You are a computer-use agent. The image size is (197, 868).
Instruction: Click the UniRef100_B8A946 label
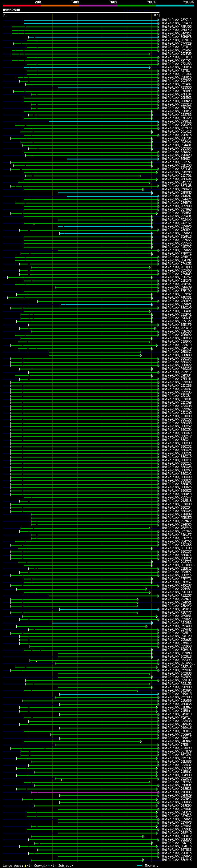[x=177, y=860]
